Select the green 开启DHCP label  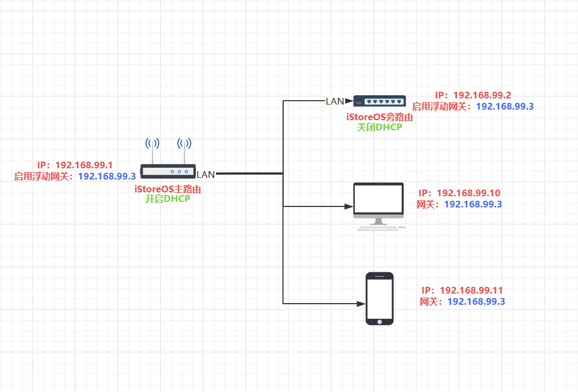(x=168, y=199)
